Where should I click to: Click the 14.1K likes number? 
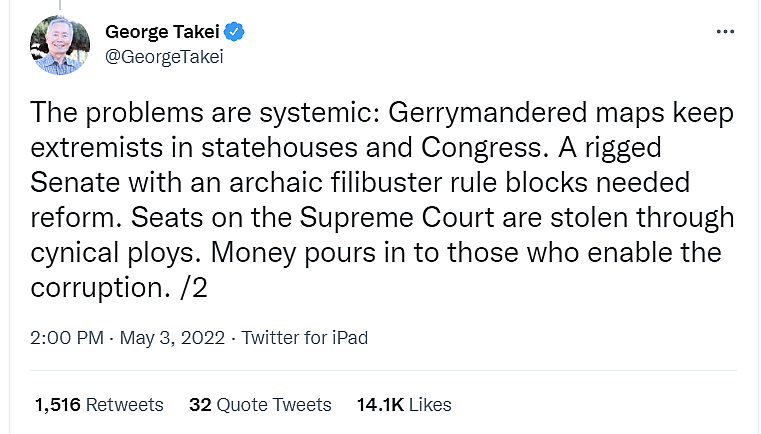[380, 405]
